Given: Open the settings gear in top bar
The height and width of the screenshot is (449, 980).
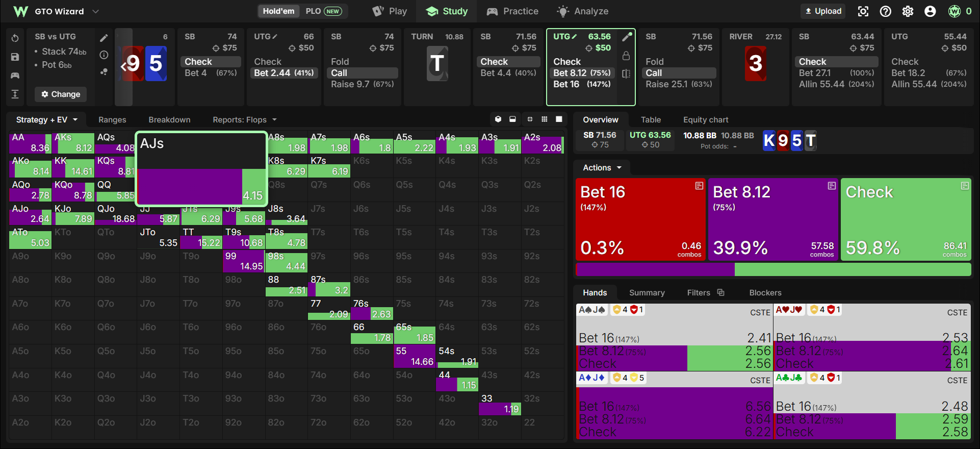Looking at the screenshot, I should 908,11.
